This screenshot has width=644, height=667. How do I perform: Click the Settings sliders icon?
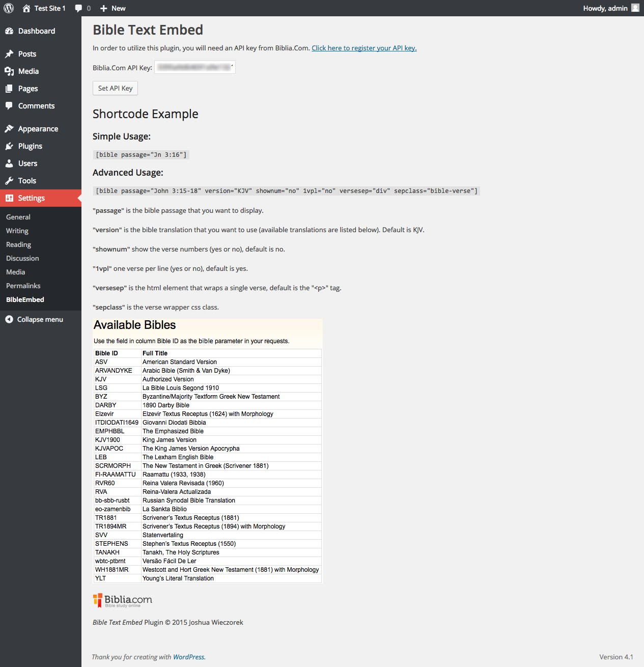pyautogui.click(x=9, y=198)
